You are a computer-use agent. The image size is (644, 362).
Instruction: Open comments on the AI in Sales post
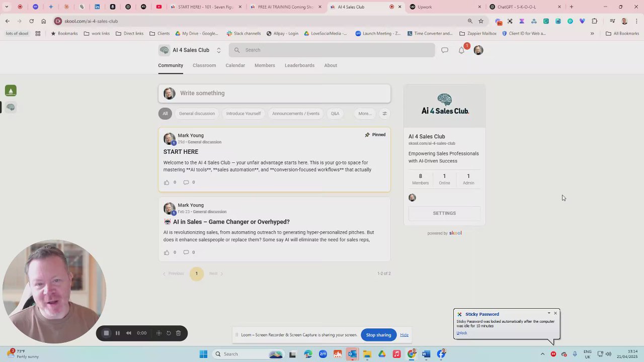tap(186, 252)
